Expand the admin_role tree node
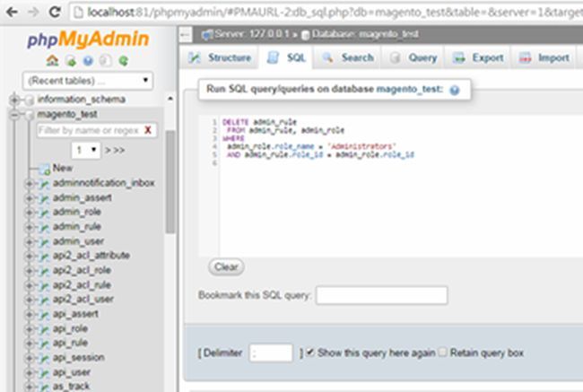 (x=29, y=213)
